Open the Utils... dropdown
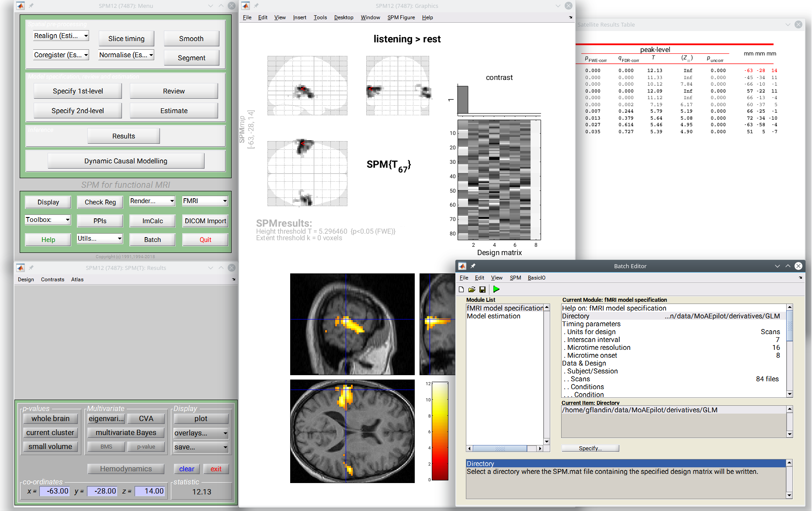 [100, 238]
